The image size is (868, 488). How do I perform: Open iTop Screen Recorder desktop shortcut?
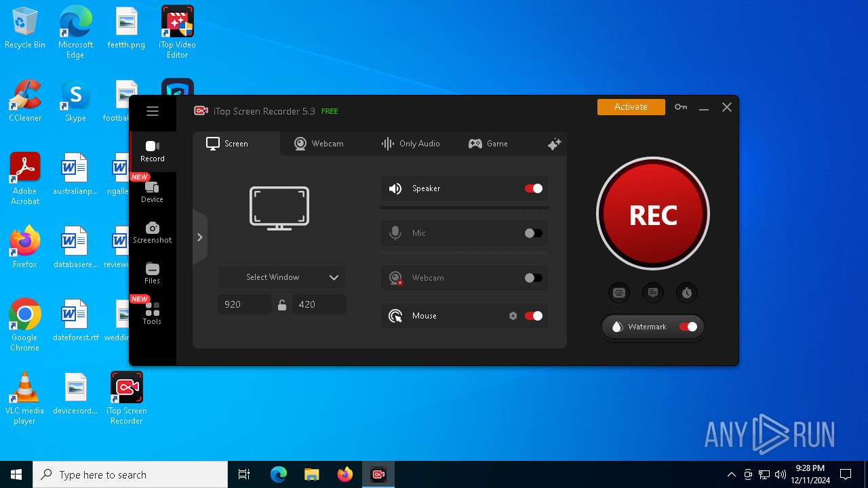coord(127,399)
